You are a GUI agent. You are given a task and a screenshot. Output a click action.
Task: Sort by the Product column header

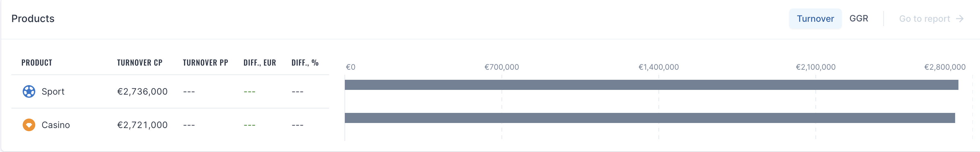37,62
